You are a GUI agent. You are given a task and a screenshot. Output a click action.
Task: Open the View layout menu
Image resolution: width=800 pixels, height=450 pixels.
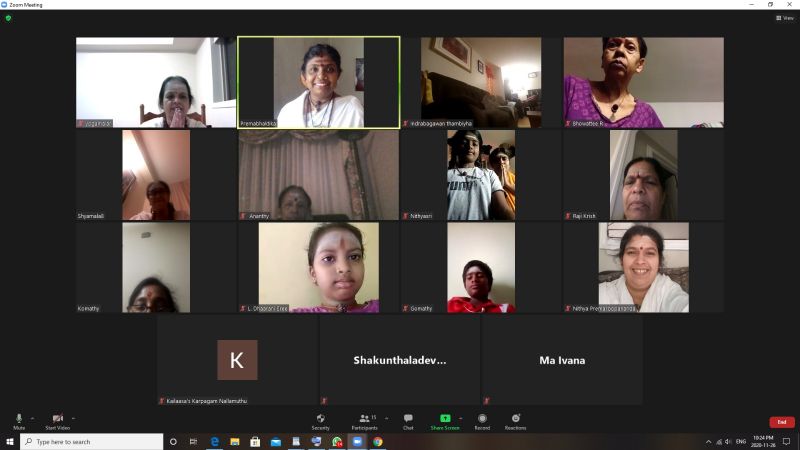click(x=784, y=18)
